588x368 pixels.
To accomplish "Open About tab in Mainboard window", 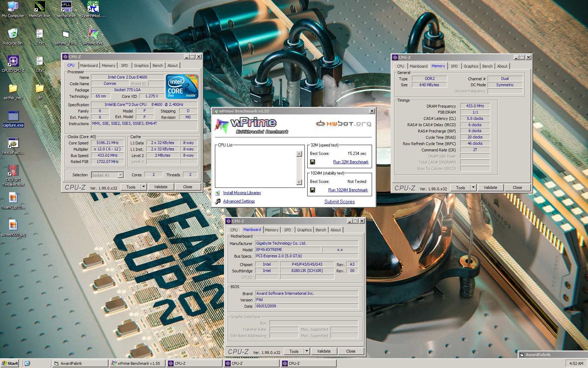I will click(x=336, y=230).
